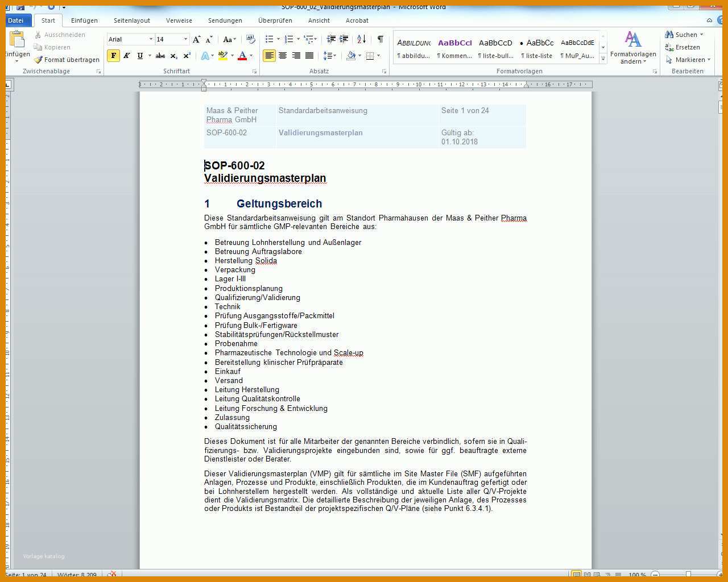The height and width of the screenshot is (582, 728).
Task: Click the Seite 1 von 24 page indicator
Action: (x=26, y=575)
